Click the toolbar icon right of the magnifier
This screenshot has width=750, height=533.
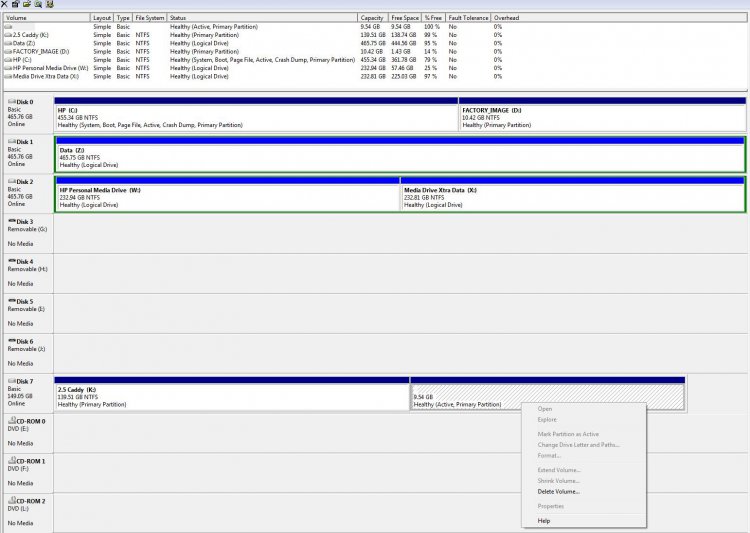coord(50,4)
